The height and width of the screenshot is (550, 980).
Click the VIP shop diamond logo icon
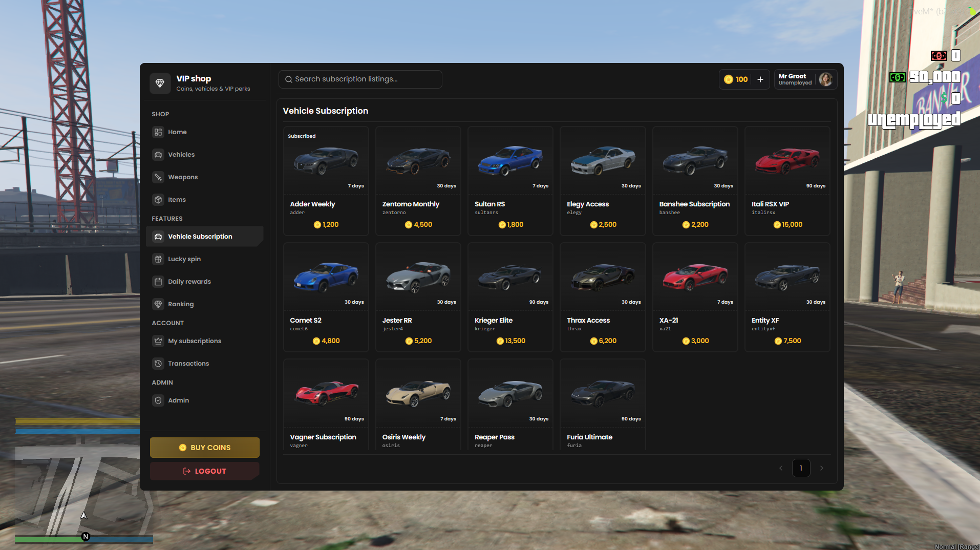(160, 83)
